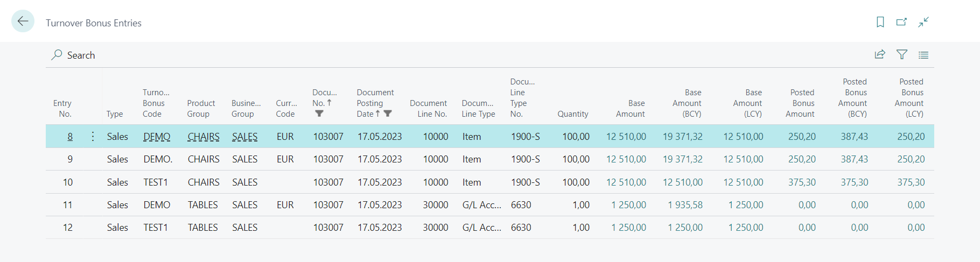This screenshot has height=262, width=980.
Task: Click the share icon in the list toolbar
Action: (x=880, y=54)
